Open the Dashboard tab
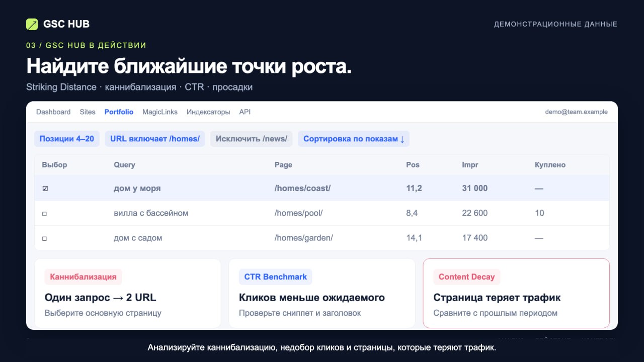Screen dimensions: 644x362 coord(53,112)
